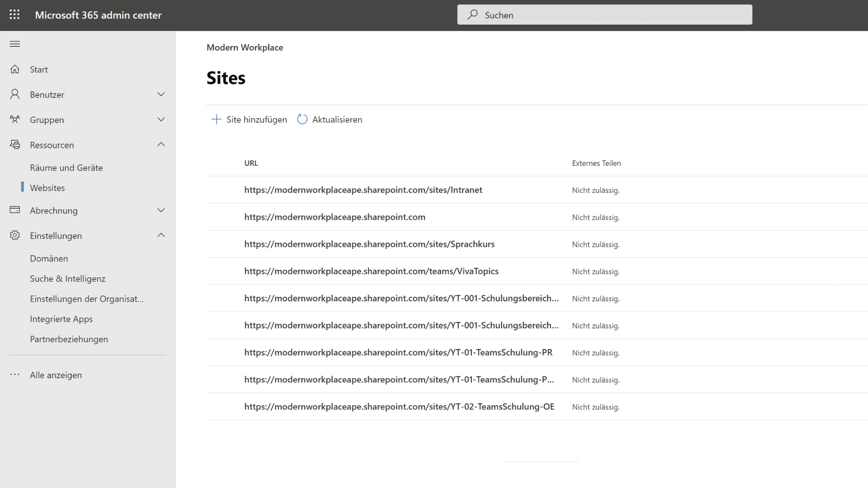Click Alle anzeigen to show all
The width and height of the screenshot is (868, 488).
[x=56, y=375]
